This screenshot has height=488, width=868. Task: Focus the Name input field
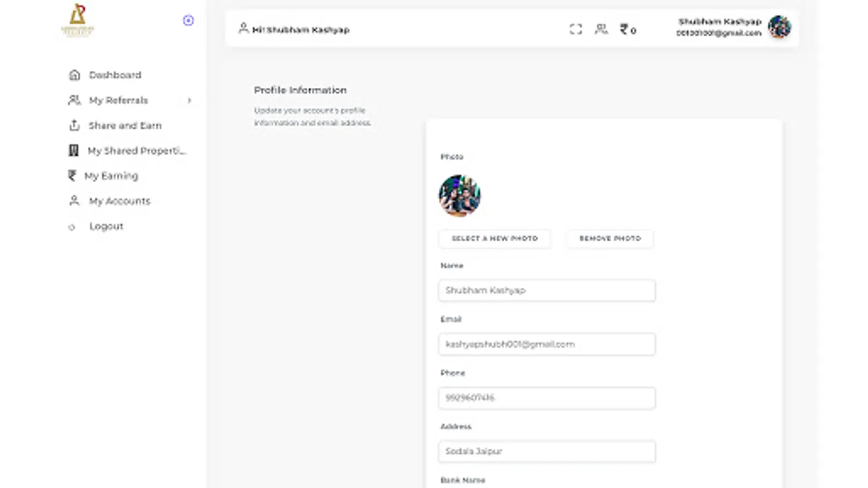547,291
